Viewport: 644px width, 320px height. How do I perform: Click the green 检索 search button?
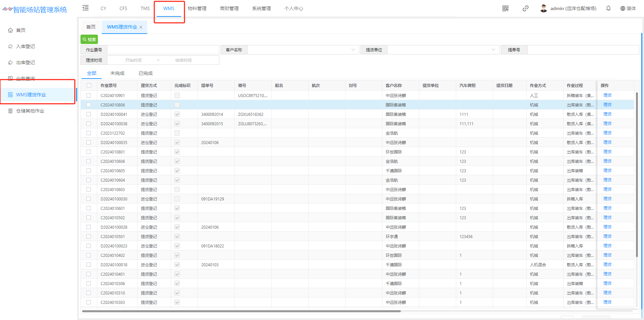[89, 40]
